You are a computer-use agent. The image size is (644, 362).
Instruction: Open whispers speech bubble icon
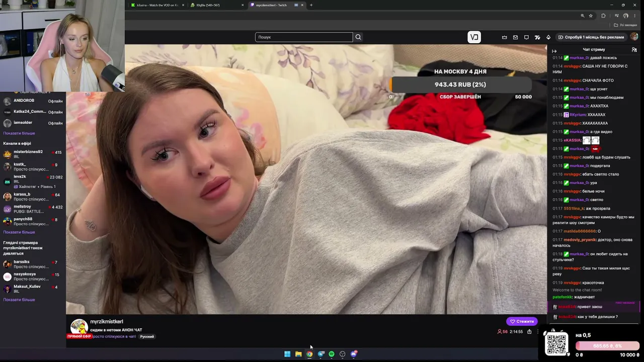[x=527, y=37]
